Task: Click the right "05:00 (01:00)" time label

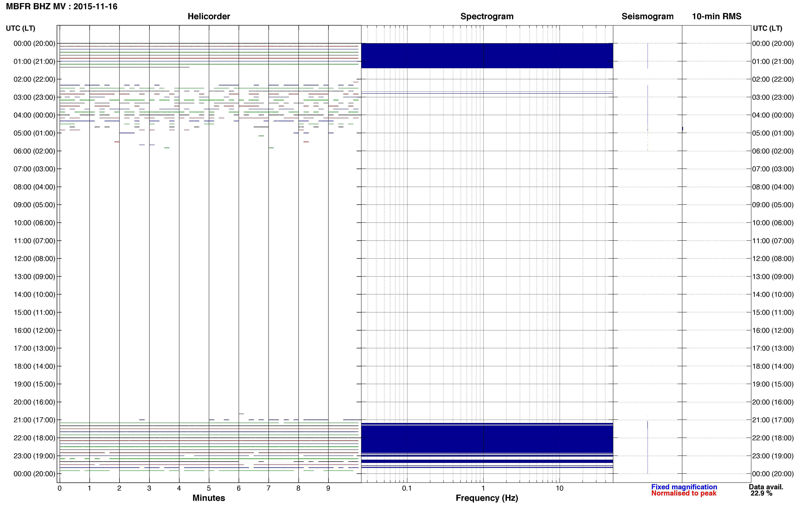Action: (773, 133)
